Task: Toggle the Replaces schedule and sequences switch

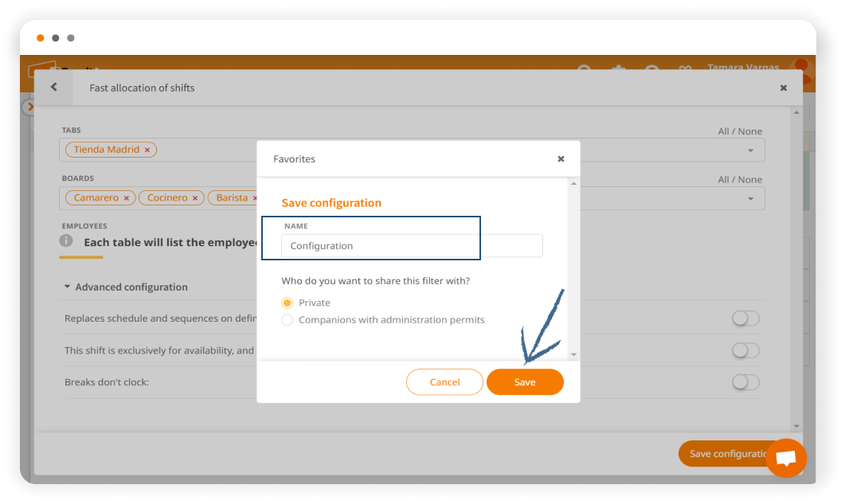Action: (x=745, y=318)
